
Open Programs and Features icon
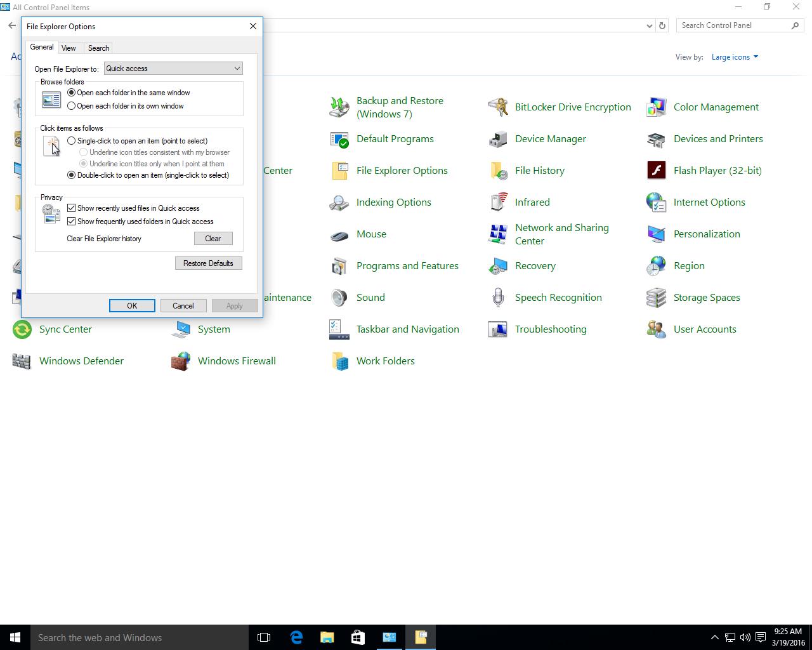click(339, 266)
